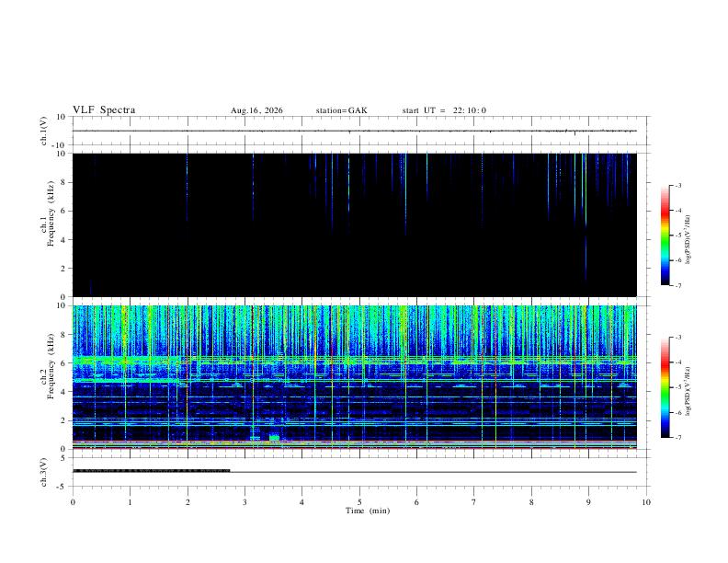Click the VLF Spectra title text

coord(104,110)
